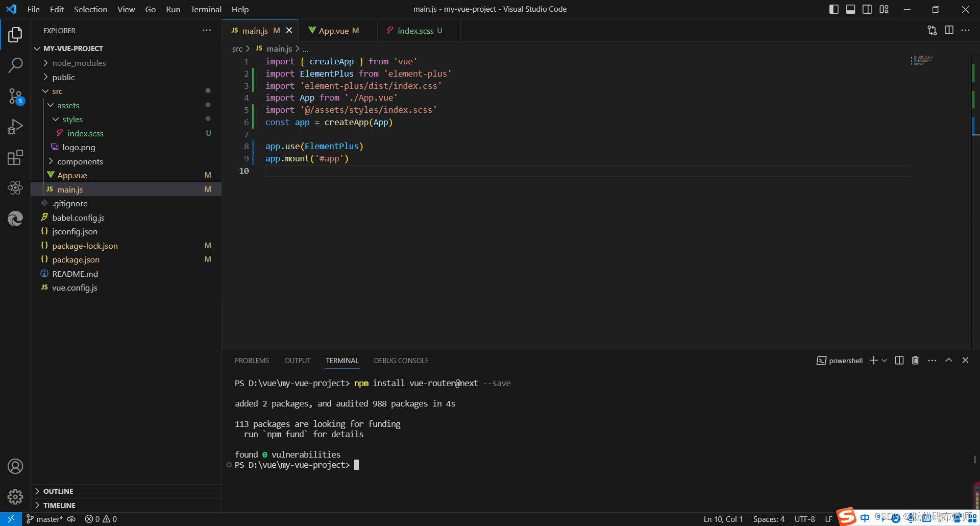Screen dimensions: 980x526
Task: Open the React atom icon view
Action: [15, 188]
